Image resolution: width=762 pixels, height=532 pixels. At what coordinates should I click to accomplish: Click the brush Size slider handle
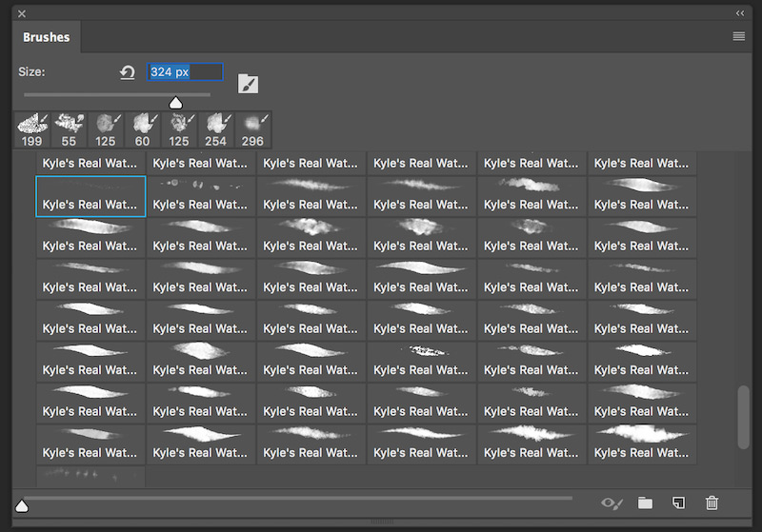(x=175, y=103)
